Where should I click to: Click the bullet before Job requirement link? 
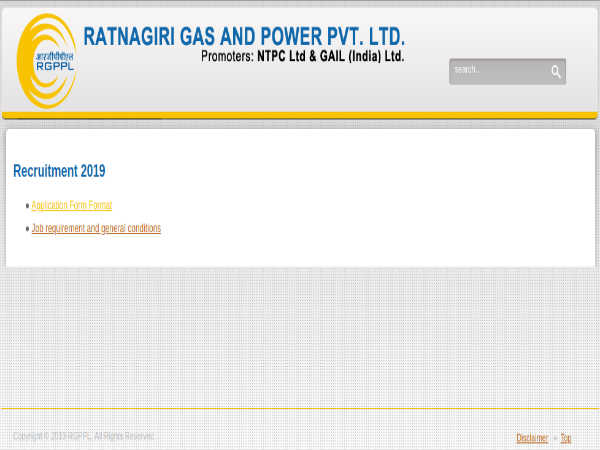click(27, 229)
